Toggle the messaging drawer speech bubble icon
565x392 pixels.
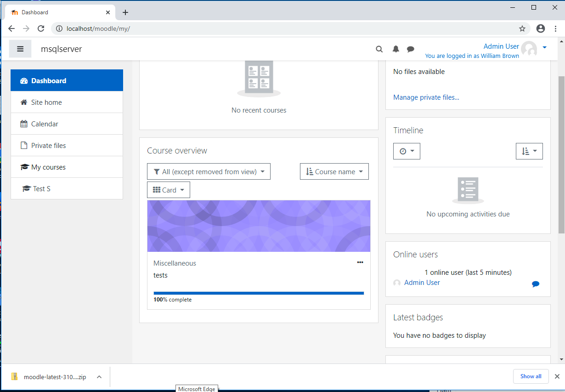[x=411, y=49]
